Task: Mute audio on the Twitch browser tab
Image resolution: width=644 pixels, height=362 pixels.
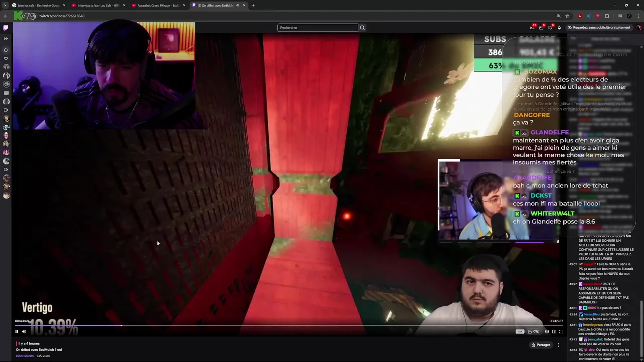Action: click(238, 5)
